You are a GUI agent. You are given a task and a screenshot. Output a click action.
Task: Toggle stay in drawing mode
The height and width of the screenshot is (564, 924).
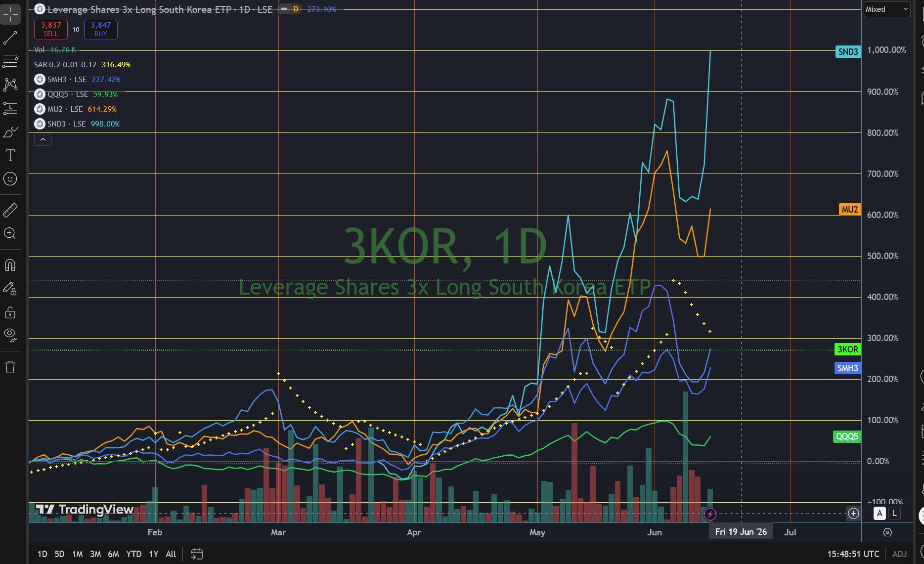point(10,289)
